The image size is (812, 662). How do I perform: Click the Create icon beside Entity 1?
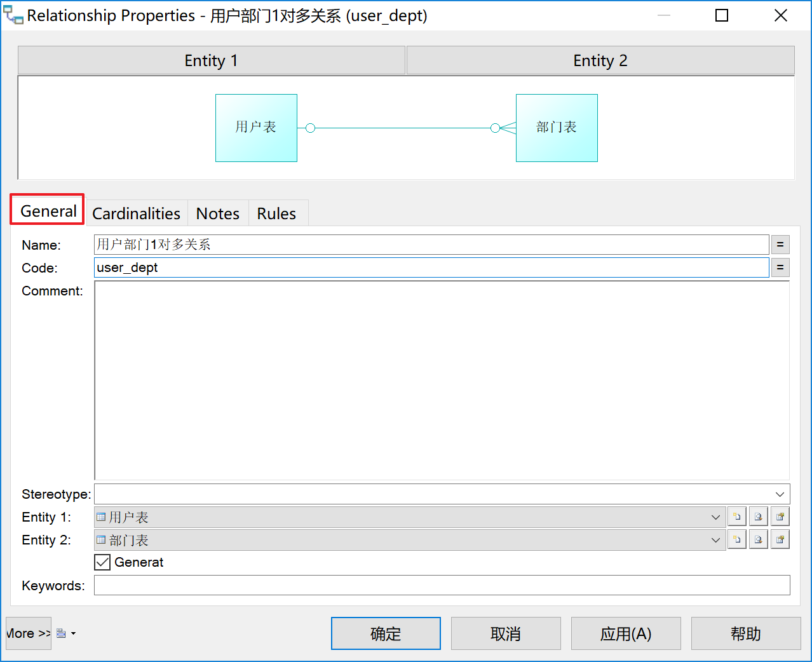click(x=737, y=517)
